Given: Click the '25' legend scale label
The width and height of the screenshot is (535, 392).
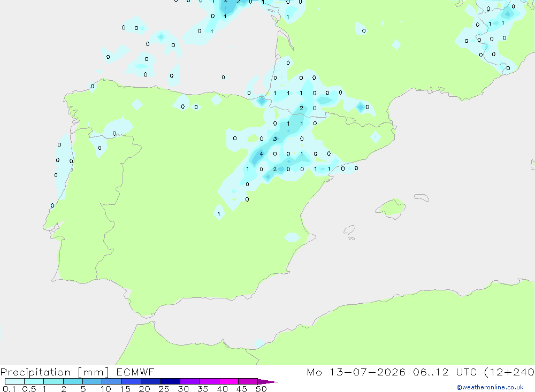Looking at the screenshot, I should coord(164,389).
